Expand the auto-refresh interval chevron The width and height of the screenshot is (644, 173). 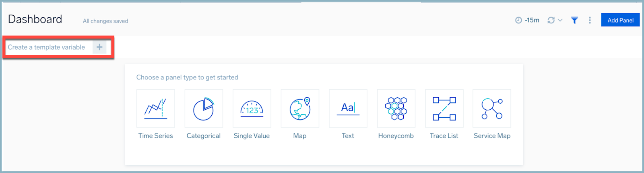point(560,20)
